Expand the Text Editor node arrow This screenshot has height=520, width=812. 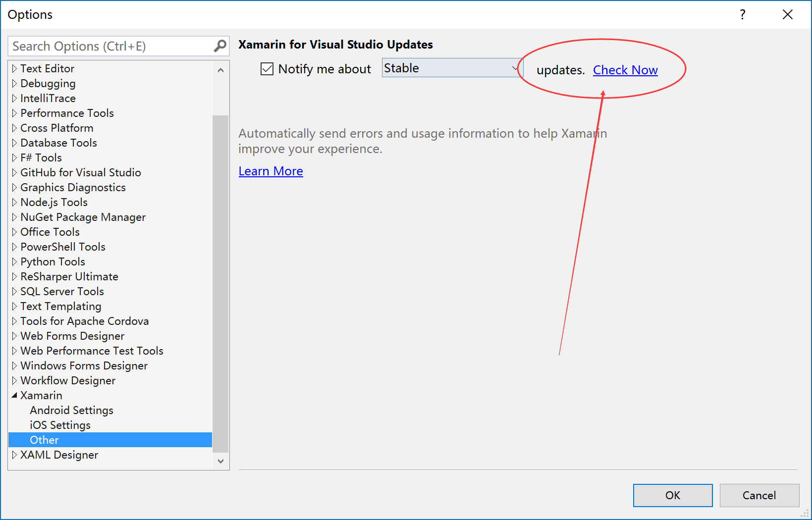coord(14,68)
